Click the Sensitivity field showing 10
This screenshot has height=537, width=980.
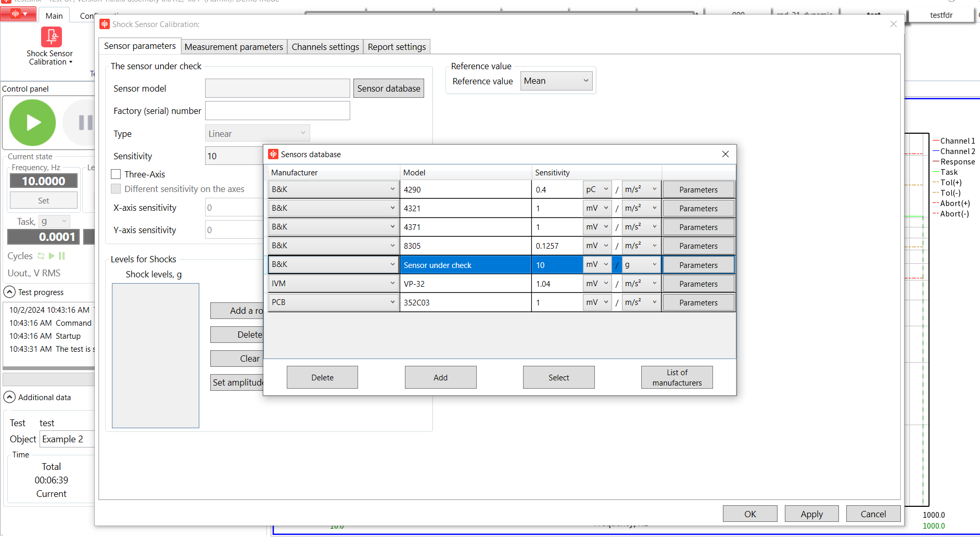click(234, 156)
